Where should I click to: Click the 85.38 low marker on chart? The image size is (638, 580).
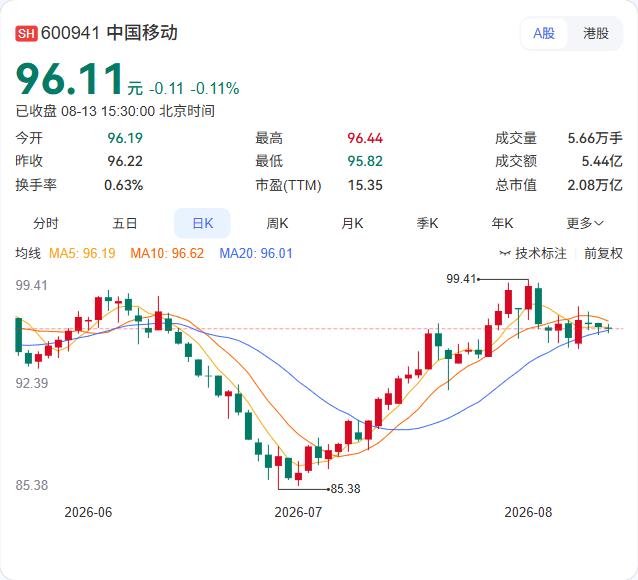(345, 488)
